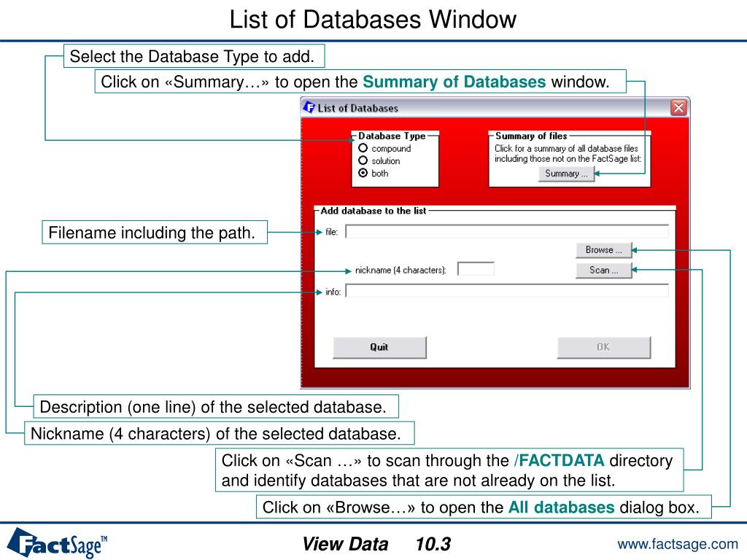The width and height of the screenshot is (747, 560).
Task: Choose the both database type option
Action: click(363, 173)
